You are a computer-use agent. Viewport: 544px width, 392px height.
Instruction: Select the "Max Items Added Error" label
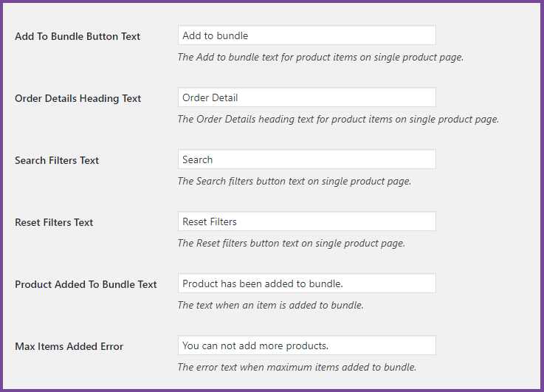coord(69,346)
